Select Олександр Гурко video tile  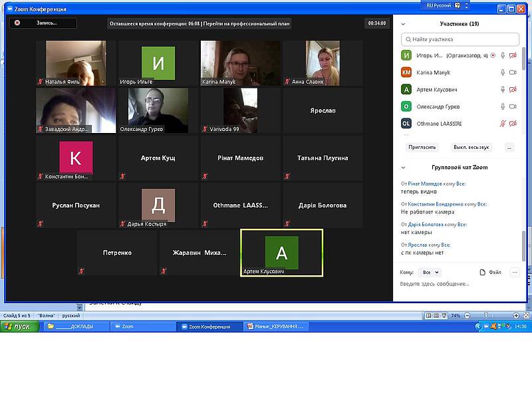click(x=158, y=110)
